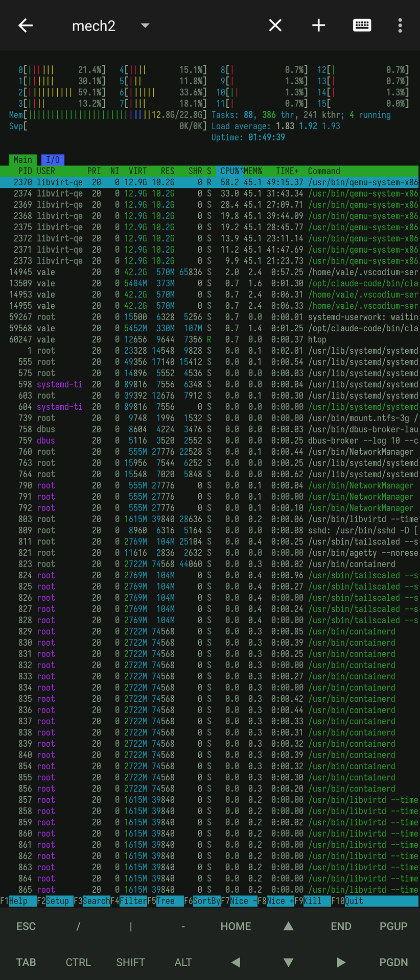Sort by the USER column header
The width and height of the screenshot is (420, 980).
tap(46, 171)
